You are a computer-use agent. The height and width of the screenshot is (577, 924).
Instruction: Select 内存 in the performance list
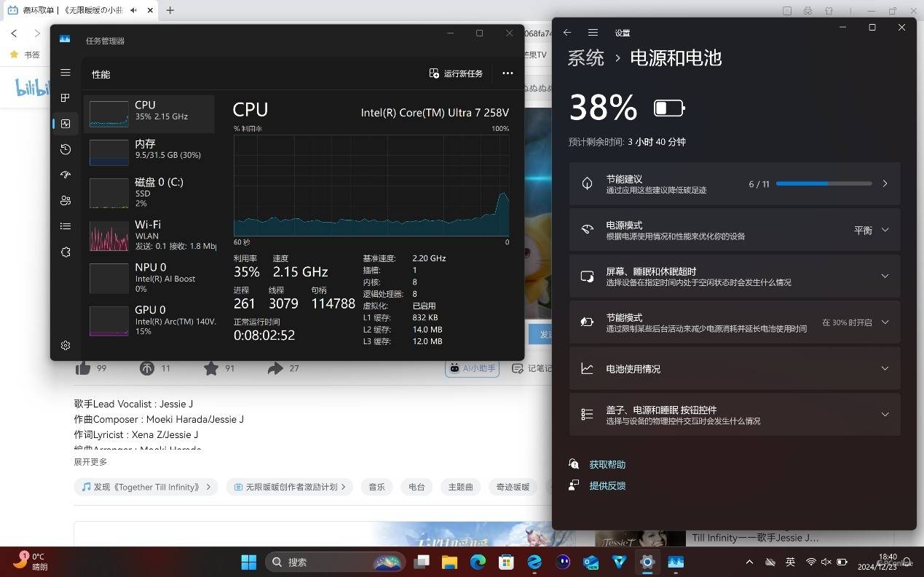click(x=149, y=151)
